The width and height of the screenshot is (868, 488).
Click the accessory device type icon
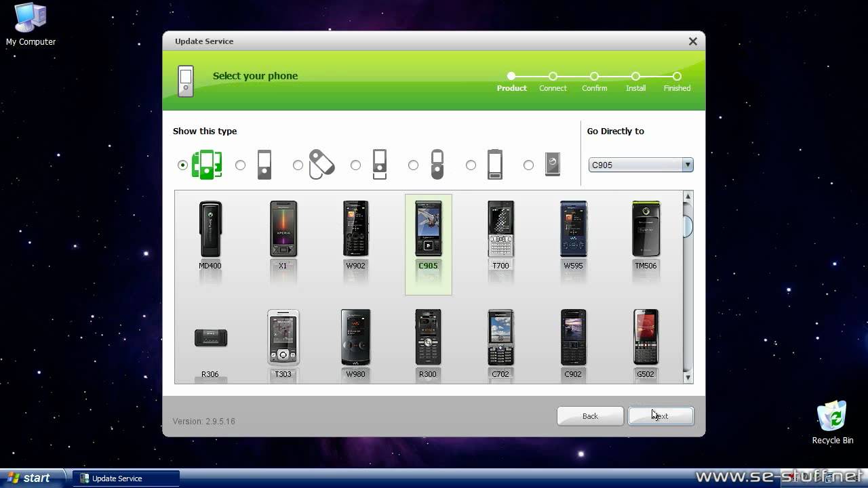coord(553,164)
